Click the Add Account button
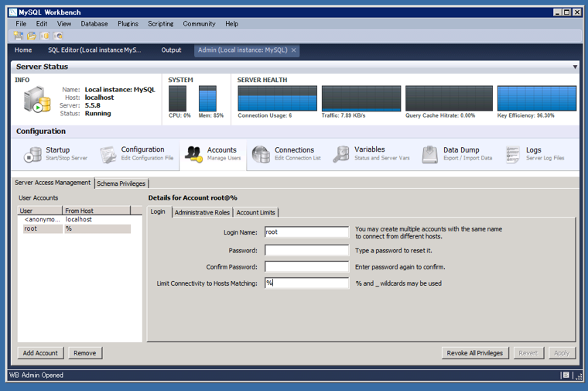Screen dimensions: 588x391 [x=40, y=353]
